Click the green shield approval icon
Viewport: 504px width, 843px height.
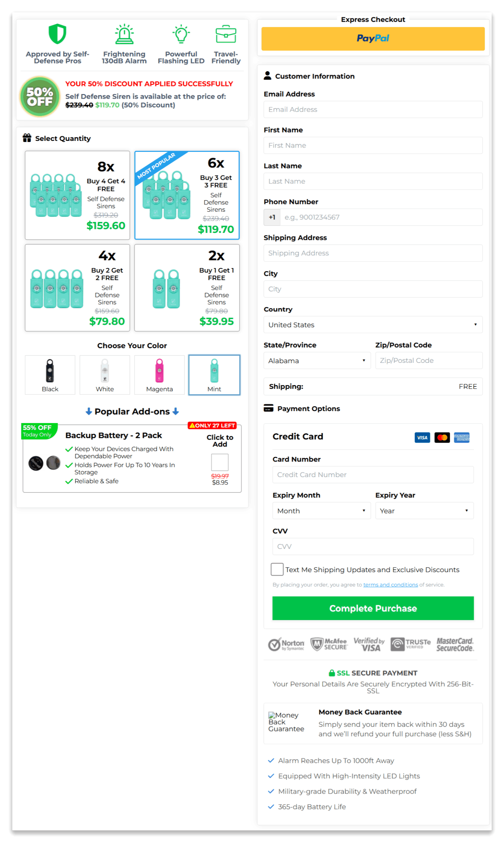click(57, 34)
